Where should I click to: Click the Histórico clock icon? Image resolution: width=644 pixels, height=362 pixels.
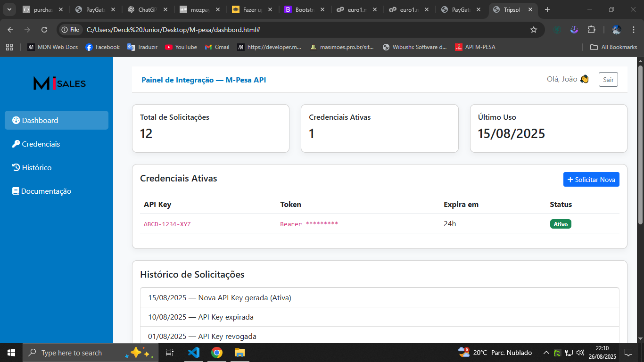coord(16,167)
